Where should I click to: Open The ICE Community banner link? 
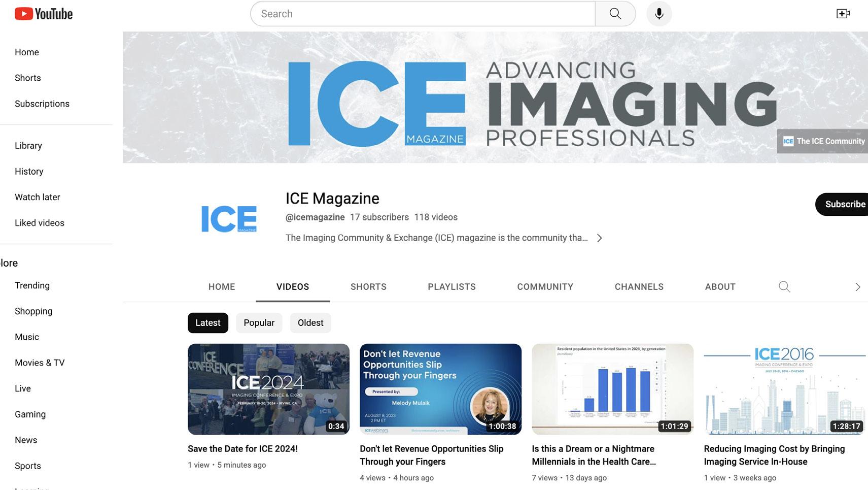click(x=823, y=141)
